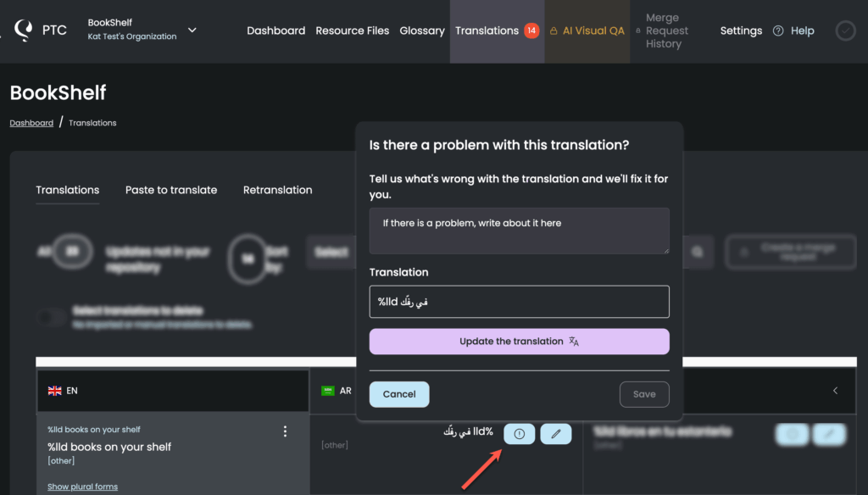Click the BookShelf page heading
The height and width of the screenshot is (495, 868).
click(x=58, y=92)
